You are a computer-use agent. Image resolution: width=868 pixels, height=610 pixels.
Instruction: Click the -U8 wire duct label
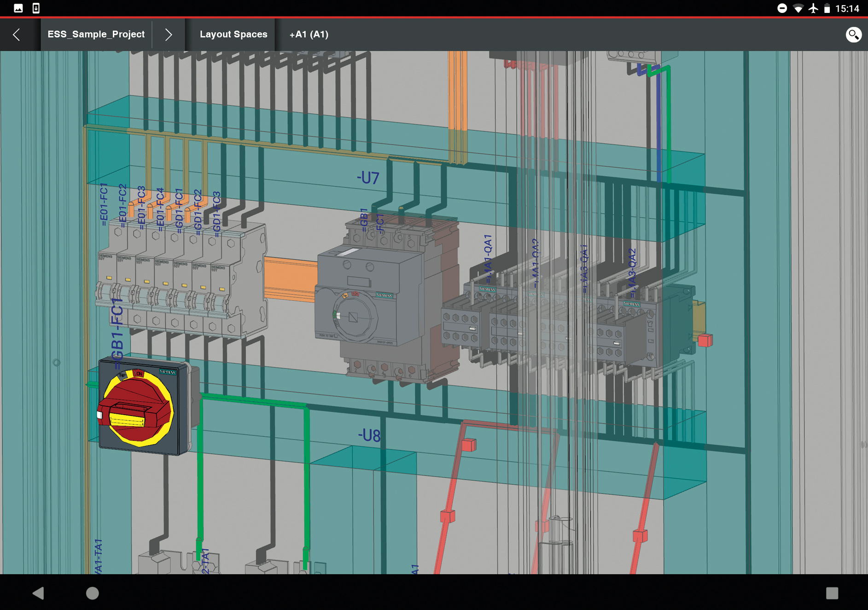coord(369,435)
